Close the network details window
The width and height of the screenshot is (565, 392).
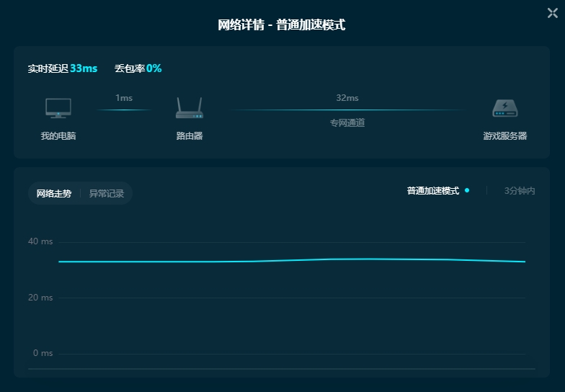553,12
